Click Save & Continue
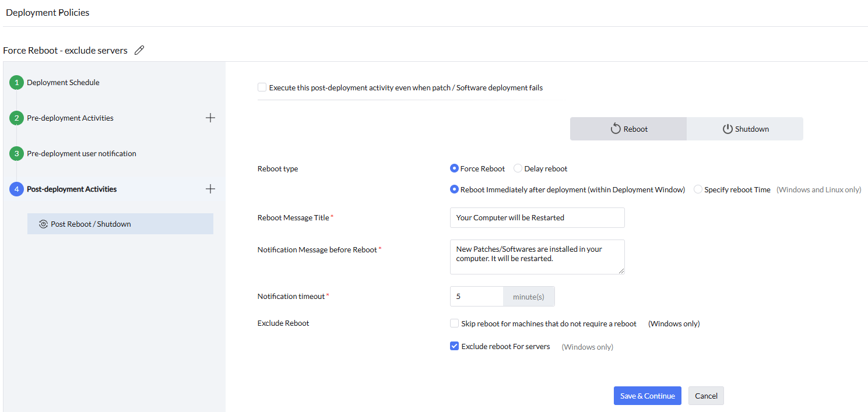The width and height of the screenshot is (868, 412). tap(647, 396)
